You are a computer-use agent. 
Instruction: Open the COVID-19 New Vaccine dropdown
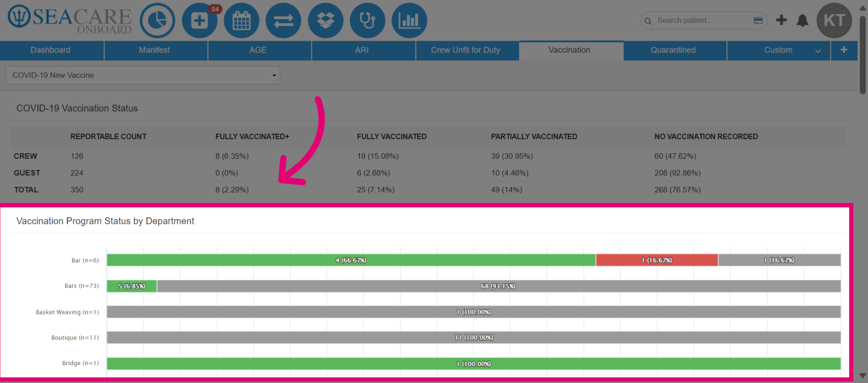coord(143,75)
